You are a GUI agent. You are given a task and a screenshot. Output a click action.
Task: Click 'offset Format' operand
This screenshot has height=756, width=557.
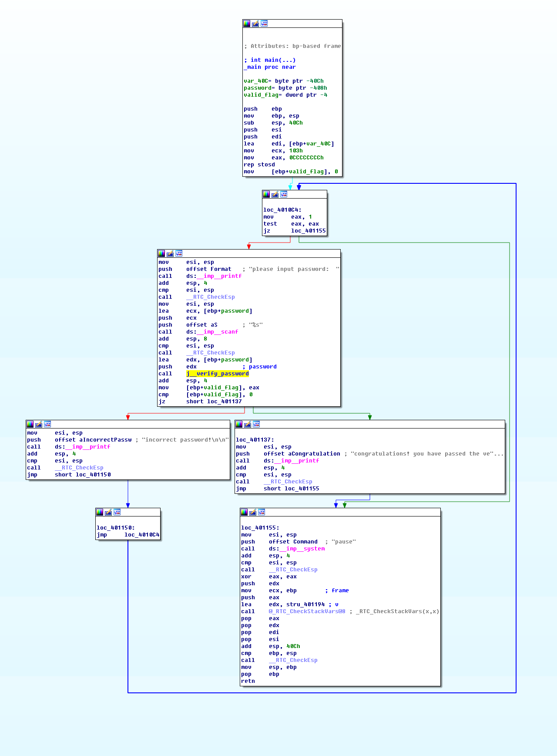coord(209,269)
